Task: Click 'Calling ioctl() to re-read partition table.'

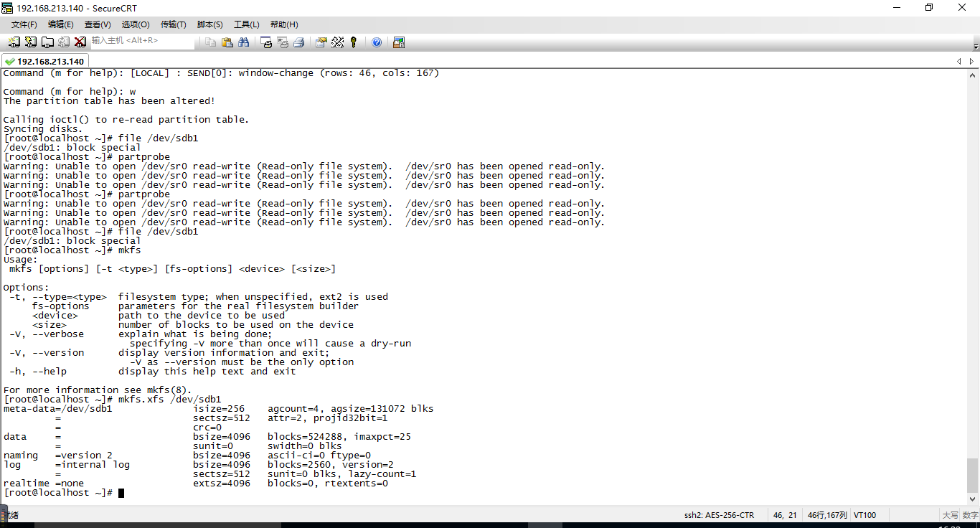Action: [126, 120]
